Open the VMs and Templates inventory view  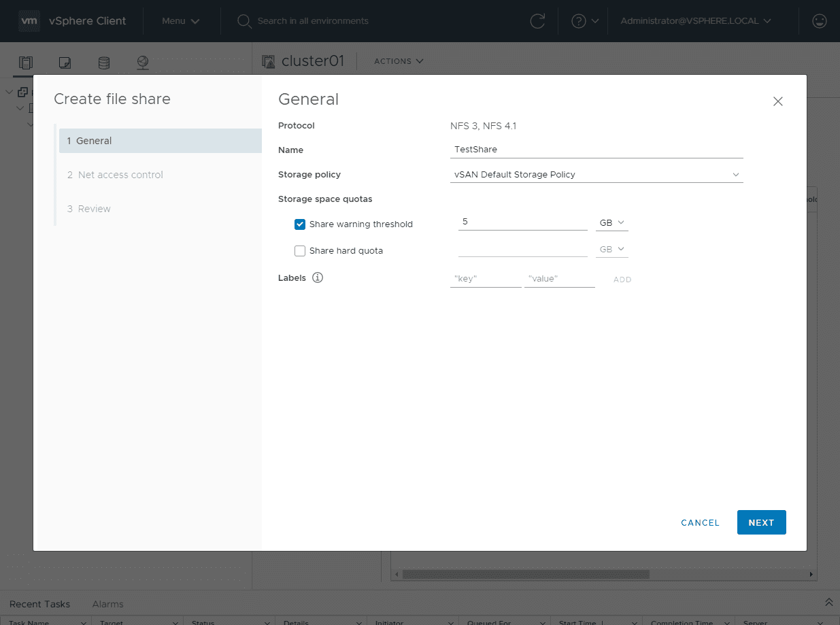pos(65,62)
